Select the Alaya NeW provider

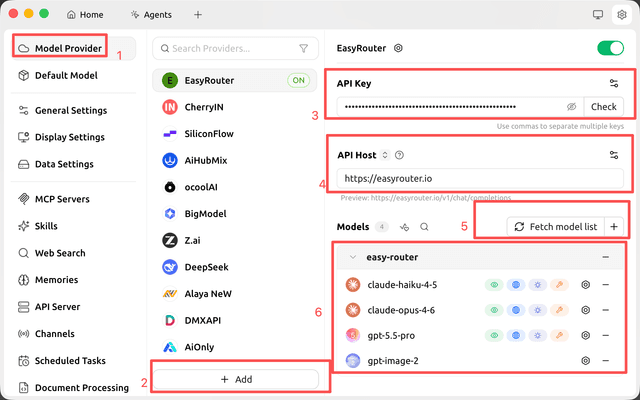click(235, 294)
